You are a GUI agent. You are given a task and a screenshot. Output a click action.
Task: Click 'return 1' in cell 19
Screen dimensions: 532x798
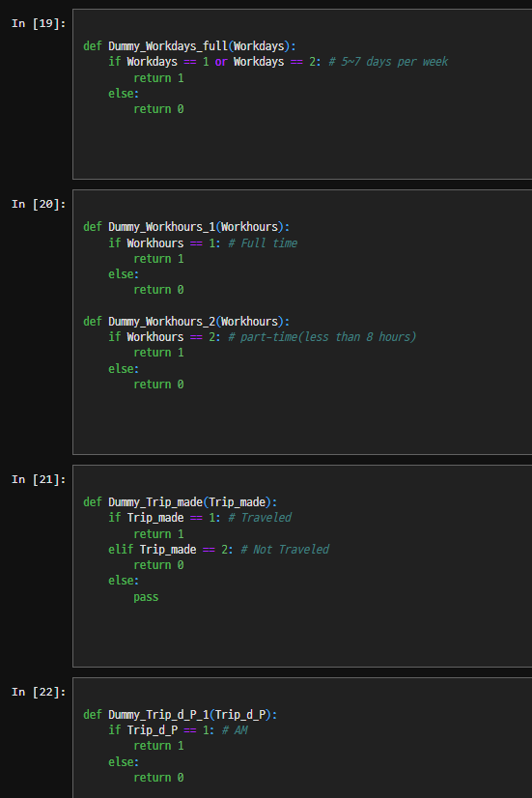point(158,78)
